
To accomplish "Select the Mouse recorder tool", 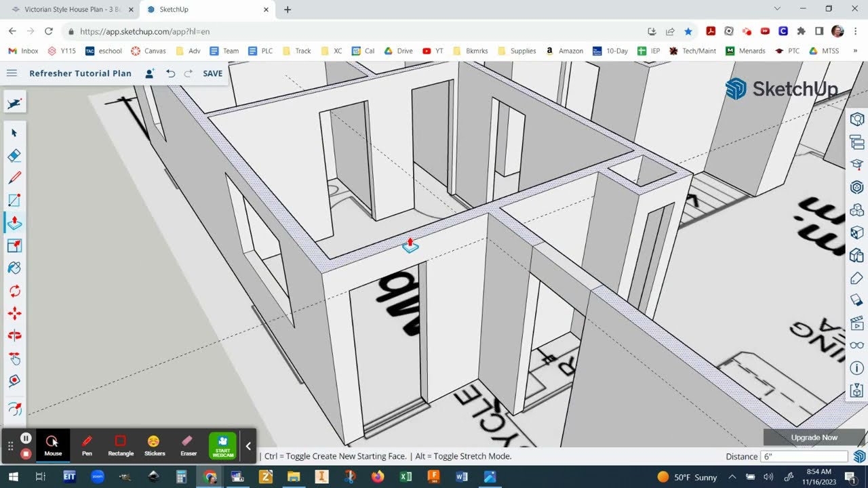I will [x=53, y=445].
